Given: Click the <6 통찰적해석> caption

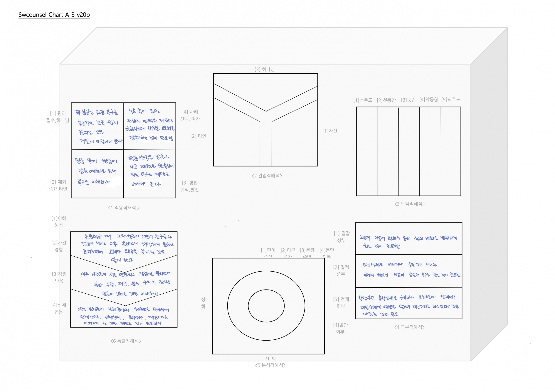Looking at the screenshot, I should click(x=126, y=341).
